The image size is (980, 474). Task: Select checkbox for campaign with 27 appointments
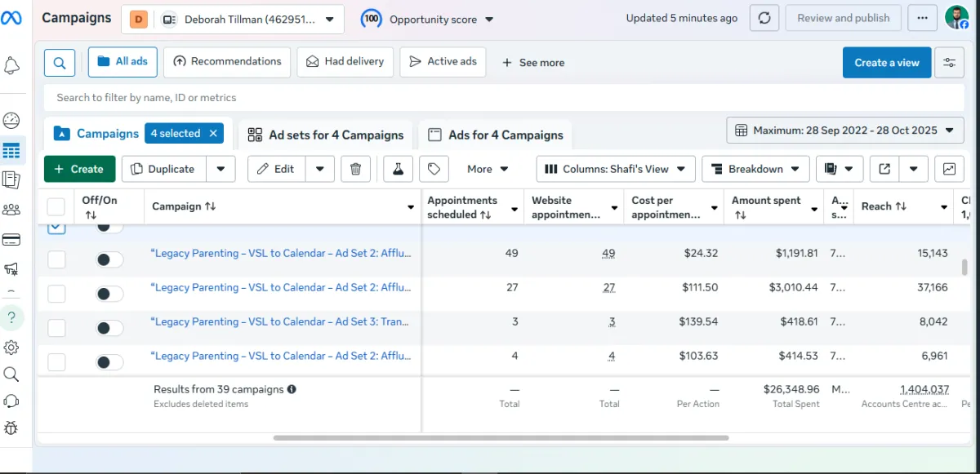[x=56, y=294]
